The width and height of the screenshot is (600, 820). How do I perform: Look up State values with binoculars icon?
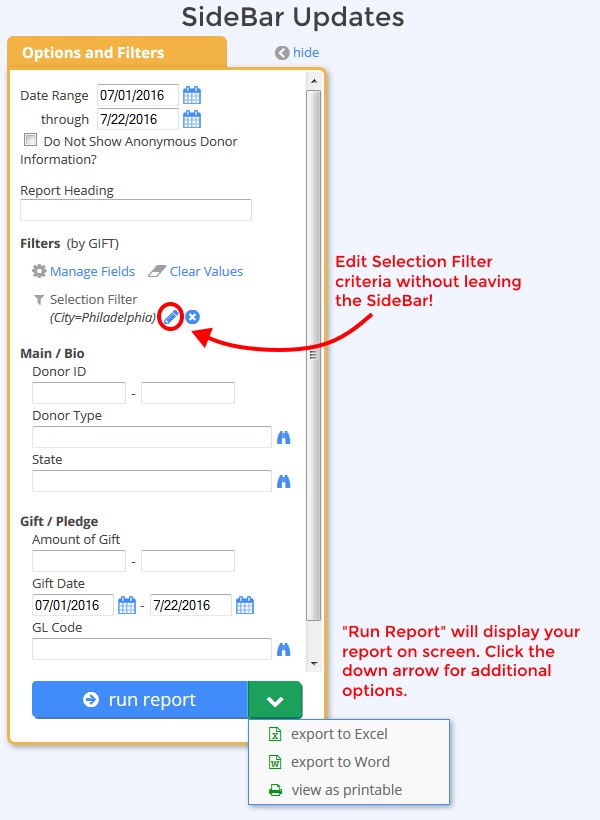click(284, 481)
